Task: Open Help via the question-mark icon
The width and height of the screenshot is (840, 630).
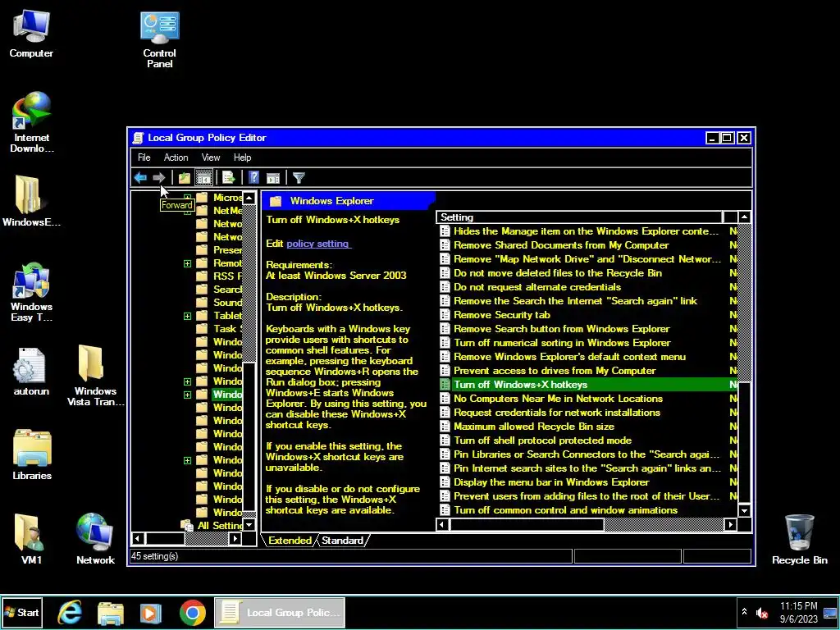Action: click(x=254, y=177)
